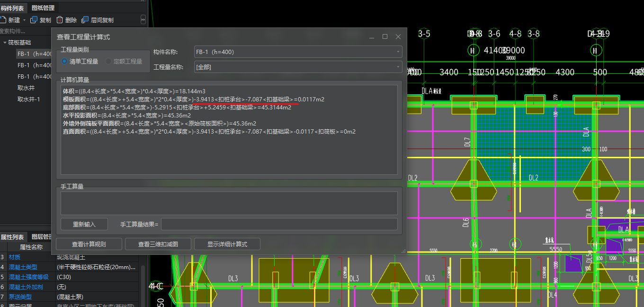Click the 重新输入 button
This screenshot has width=644, height=307.
pyautogui.click(x=84, y=224)
